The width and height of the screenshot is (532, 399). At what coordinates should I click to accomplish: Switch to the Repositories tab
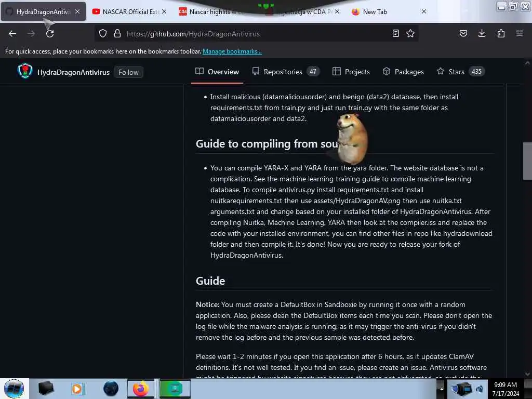286,72
